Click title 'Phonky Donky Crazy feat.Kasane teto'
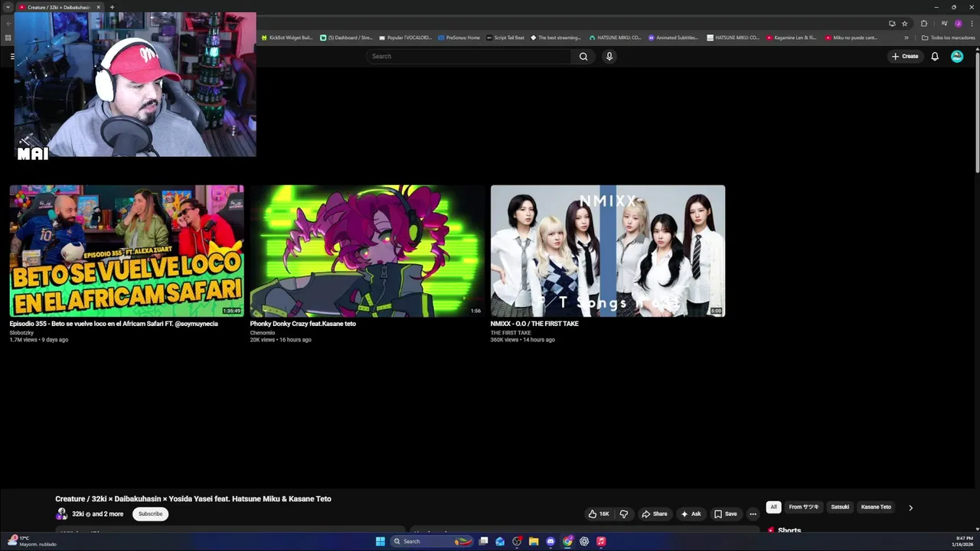Image resolution: width=980 pixels, height=551 pixels. pyautogui.click(x=302, y=324)
